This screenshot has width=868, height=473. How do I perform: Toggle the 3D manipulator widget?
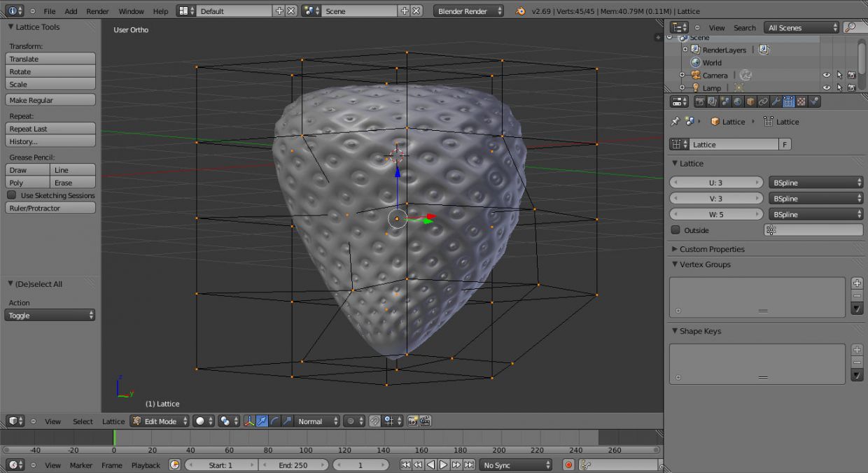click(249, 421)
